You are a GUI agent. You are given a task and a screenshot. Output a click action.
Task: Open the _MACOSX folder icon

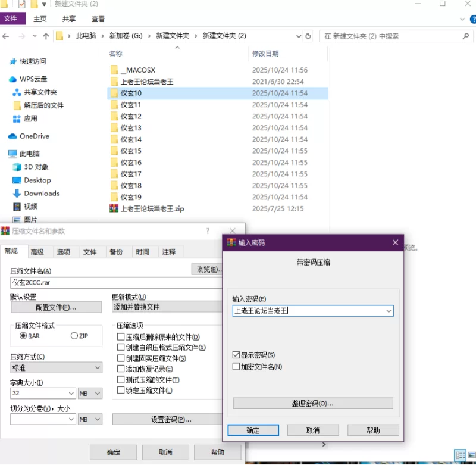(x=114, y=70)
